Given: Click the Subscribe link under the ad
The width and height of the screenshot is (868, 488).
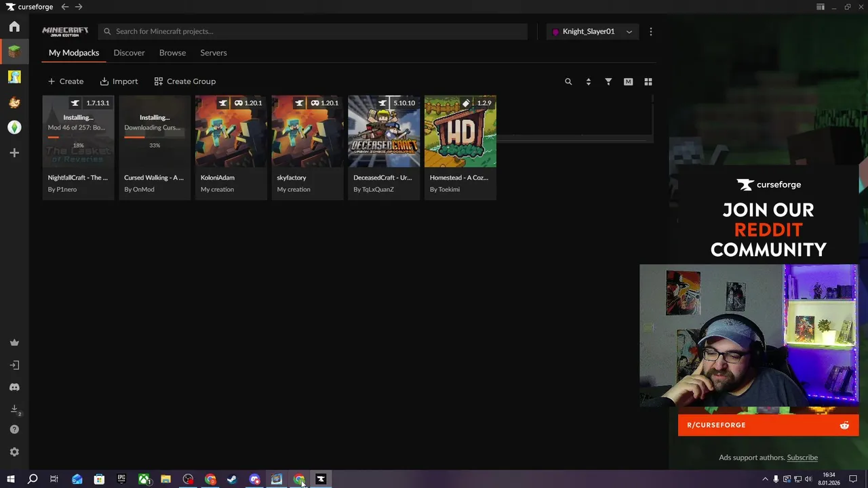Looking at the screenshot, I should tap(802, 457).
